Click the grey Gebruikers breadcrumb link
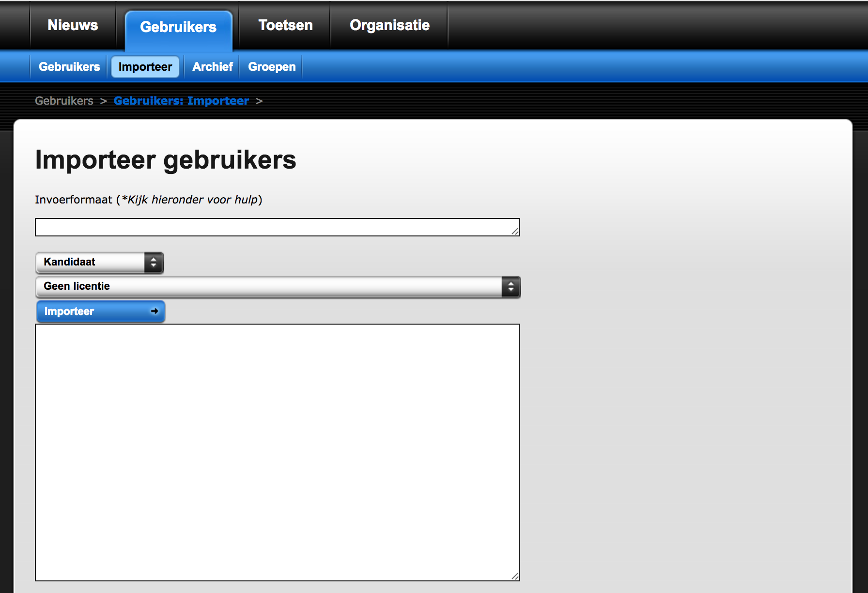This screenshot has height=593, width=868. (64, 101)
